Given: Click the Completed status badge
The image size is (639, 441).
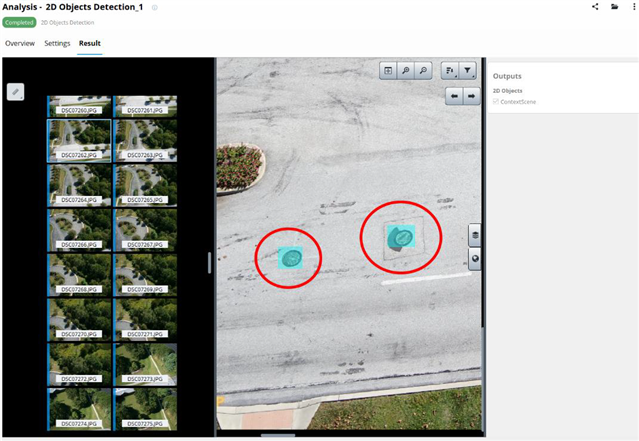Looking at the screenshot, I should pyautogui.click(x=19, y=22).
